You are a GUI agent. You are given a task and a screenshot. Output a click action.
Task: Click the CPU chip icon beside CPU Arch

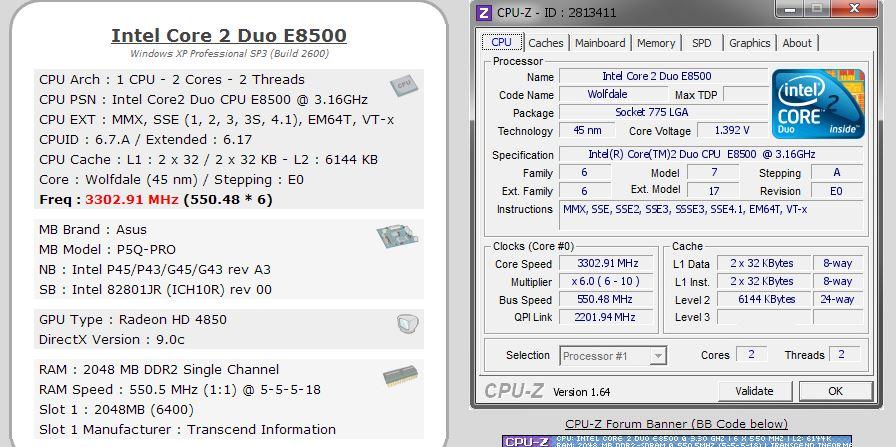404,85
